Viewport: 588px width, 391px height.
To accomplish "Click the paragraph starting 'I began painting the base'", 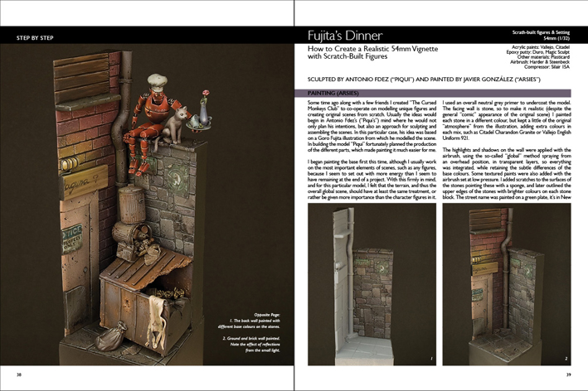I will [x=372, y=180].
